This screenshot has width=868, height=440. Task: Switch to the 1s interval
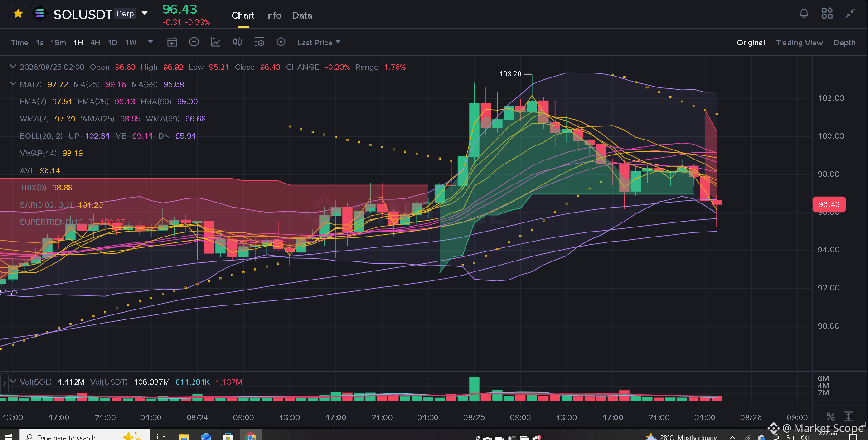click(x=40, y=43)
